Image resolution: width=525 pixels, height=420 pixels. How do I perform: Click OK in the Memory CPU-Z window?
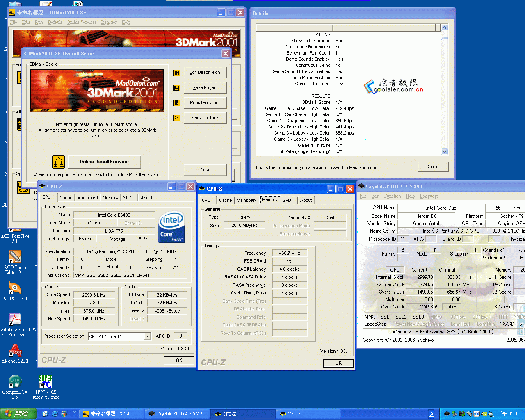[x=338, y=363]
